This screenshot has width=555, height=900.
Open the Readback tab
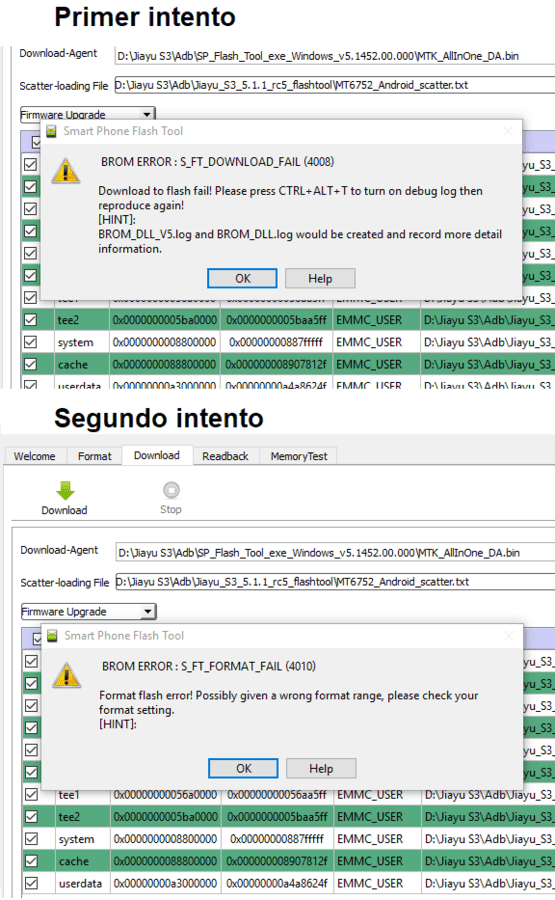[x=226, y=456]
